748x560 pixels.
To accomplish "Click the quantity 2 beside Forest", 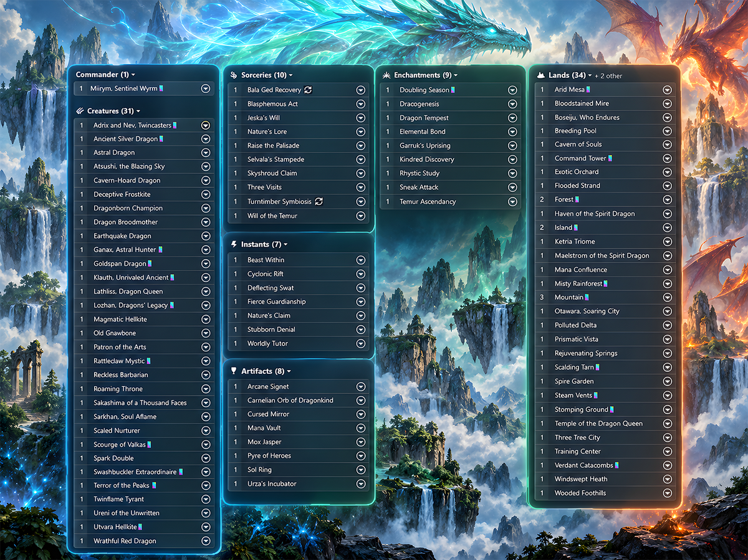I will pyautogui.click(x=542, y=200).
